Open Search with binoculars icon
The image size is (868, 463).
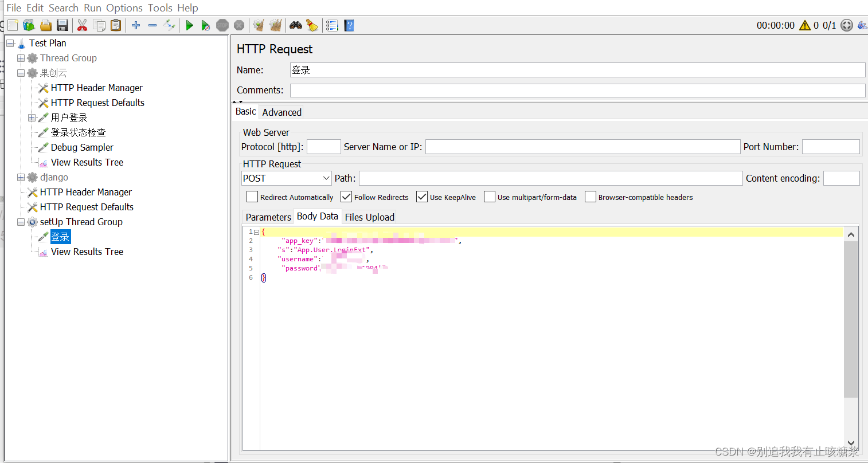tap(296, 25)
